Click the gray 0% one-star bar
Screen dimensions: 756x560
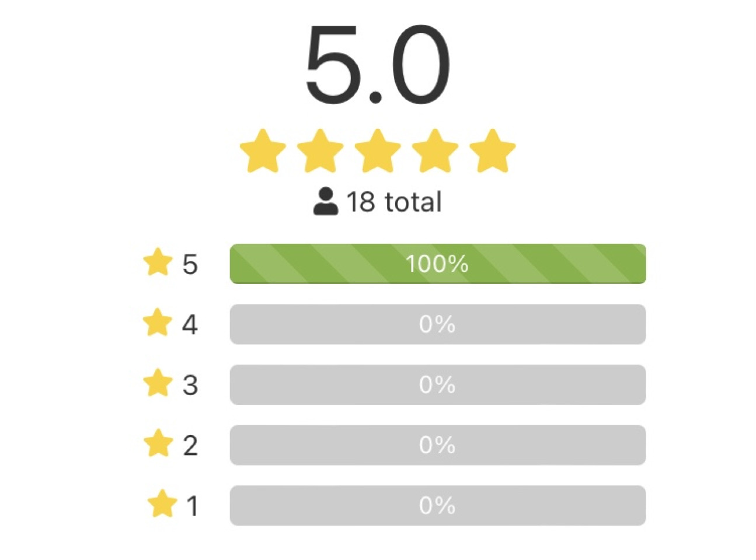(x=437, y=506)
